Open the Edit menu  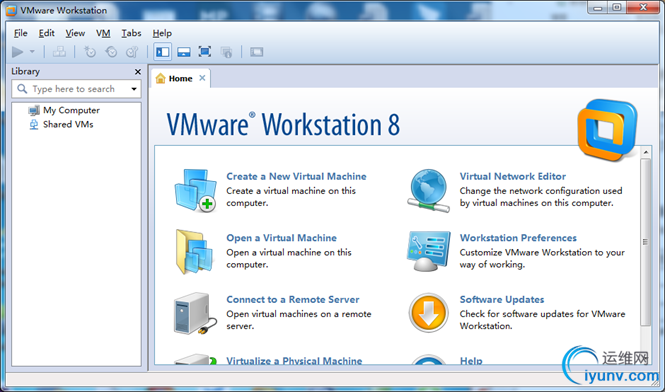pyautogui.click(x=47, y=33)
